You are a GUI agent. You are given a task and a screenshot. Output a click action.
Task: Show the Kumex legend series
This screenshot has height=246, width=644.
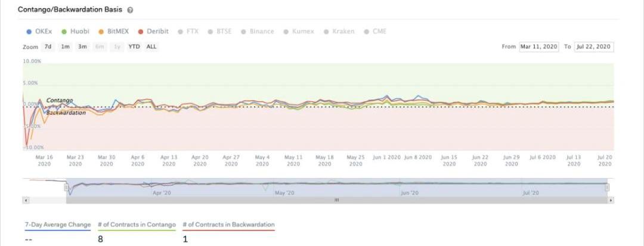point(302,31)
